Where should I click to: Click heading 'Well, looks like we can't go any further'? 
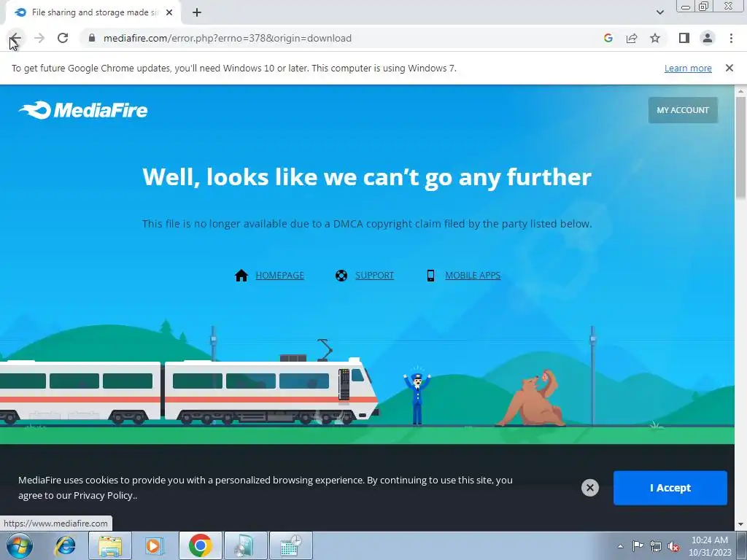(367, 177)
